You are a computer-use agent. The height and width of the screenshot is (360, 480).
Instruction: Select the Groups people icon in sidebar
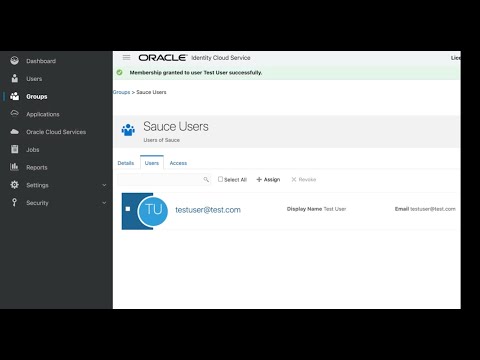(x=14, y=96)
